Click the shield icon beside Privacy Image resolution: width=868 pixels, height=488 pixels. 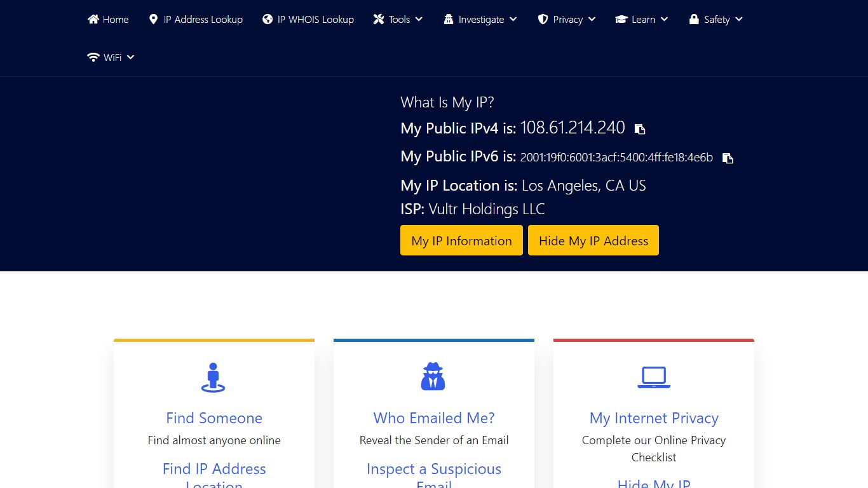point(545,19)
